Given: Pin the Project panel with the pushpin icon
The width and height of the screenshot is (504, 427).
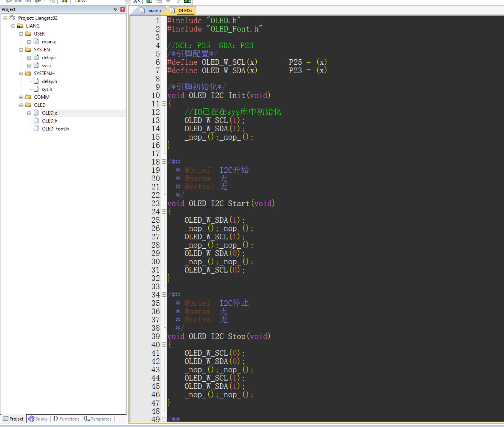Looking at the screenshot, I should point(115,9).
